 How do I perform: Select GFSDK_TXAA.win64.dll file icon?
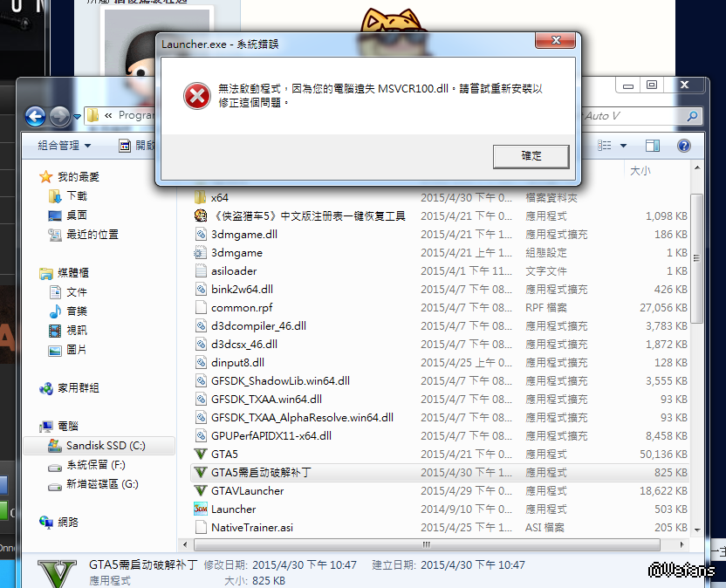(201, 399)
